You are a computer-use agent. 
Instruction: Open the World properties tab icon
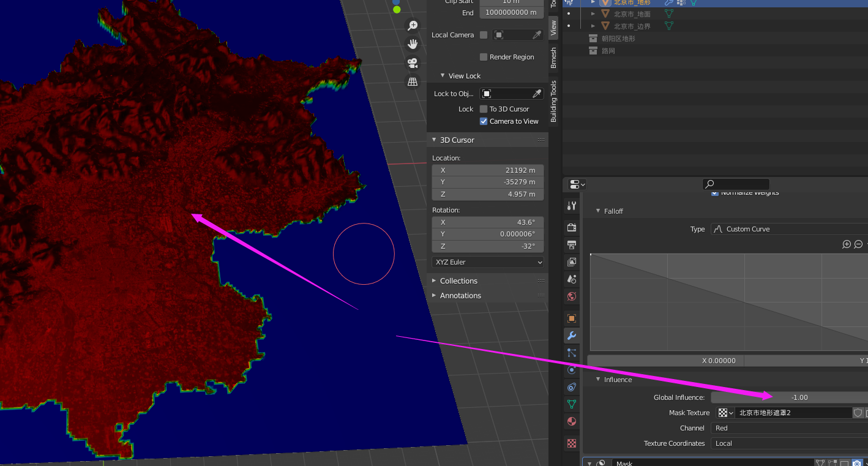pyautogui.click(x=572, y=296)
